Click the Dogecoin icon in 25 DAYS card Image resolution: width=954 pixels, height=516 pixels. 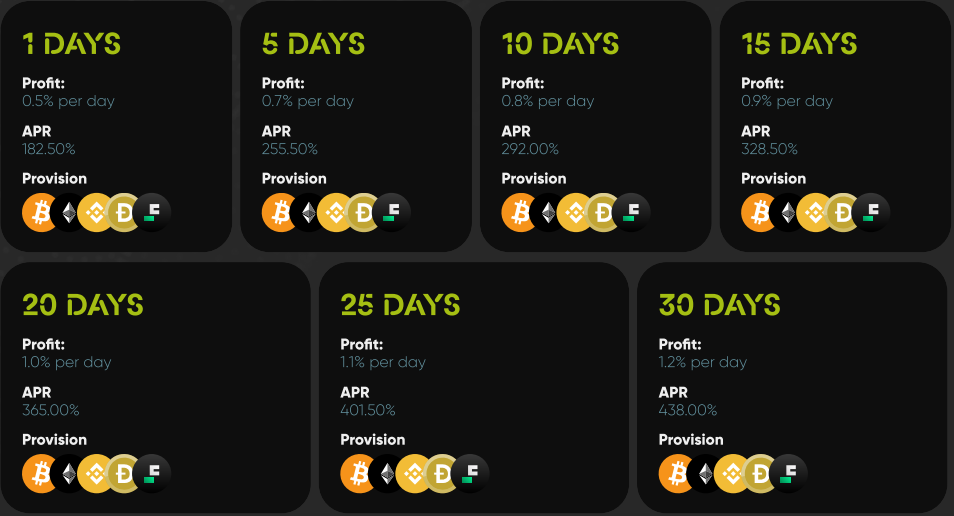pos(443,474)
